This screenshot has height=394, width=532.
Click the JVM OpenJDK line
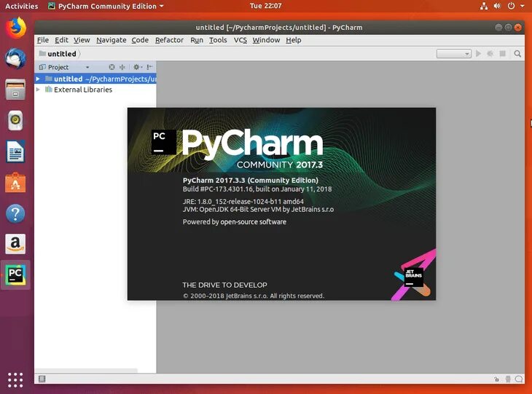(258, 209)
